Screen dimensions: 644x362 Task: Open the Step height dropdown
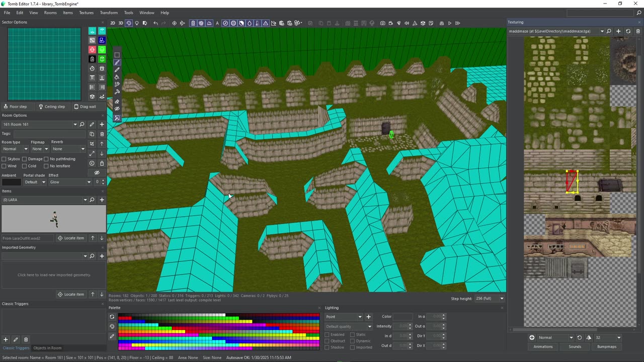(490, 299)
